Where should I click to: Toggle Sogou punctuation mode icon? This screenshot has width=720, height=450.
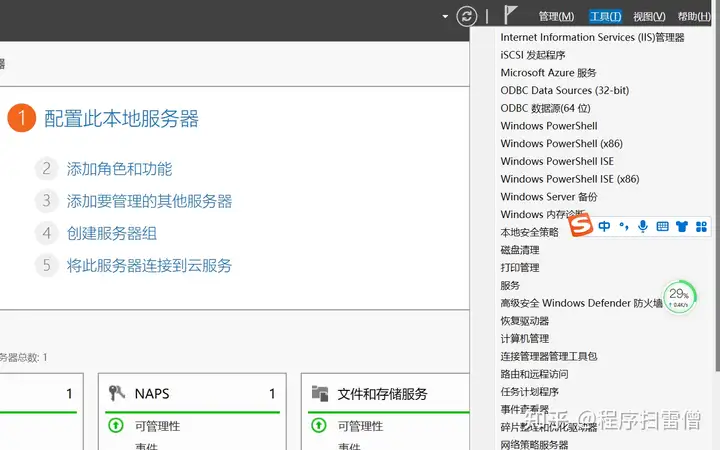point(624,226)
